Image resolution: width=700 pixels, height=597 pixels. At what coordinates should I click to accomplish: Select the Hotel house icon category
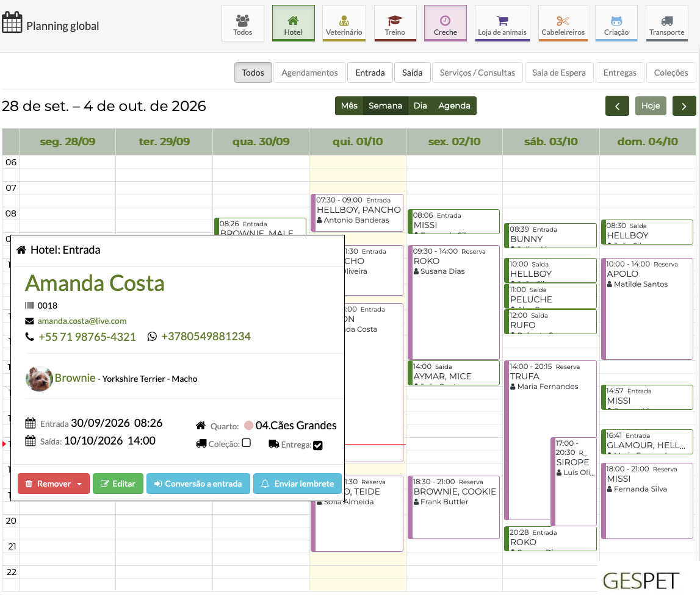294,23
